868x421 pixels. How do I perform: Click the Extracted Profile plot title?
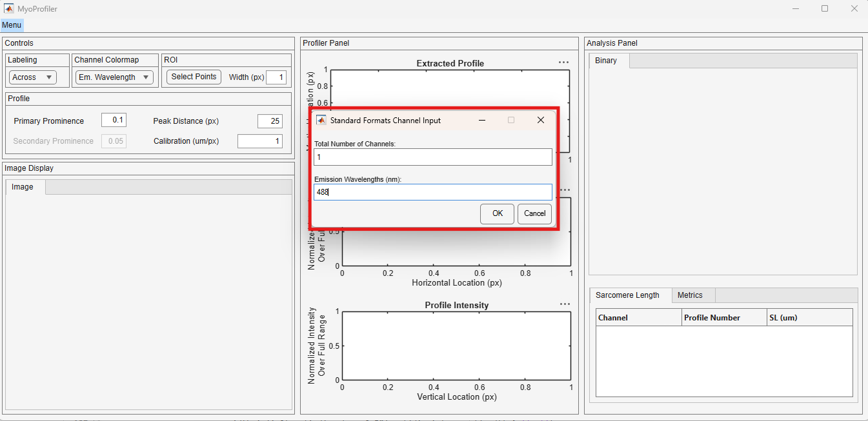click(450, 63)
